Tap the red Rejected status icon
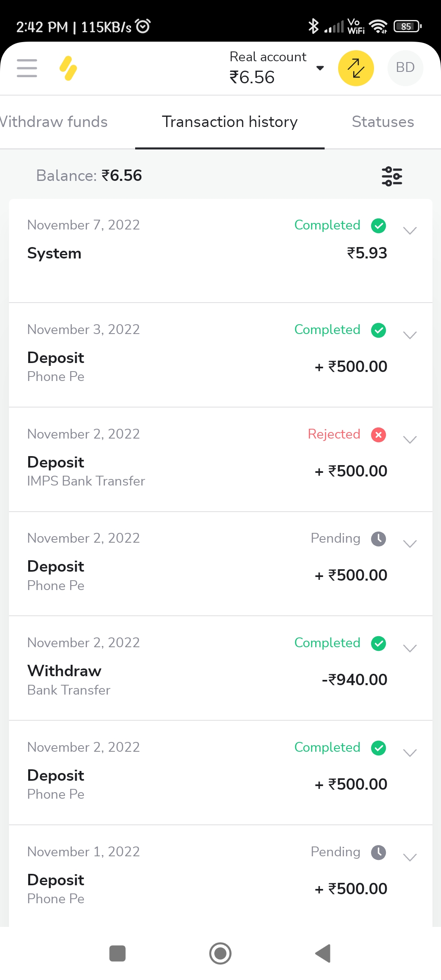 [379, 434]
